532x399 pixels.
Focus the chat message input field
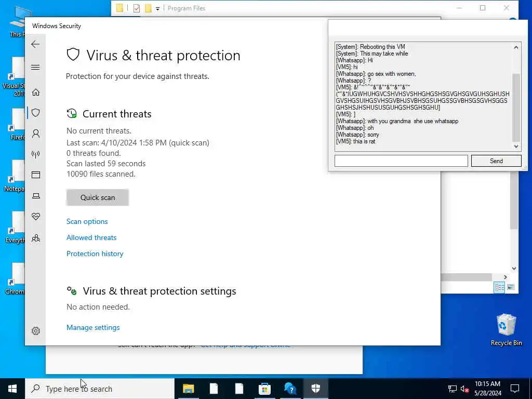pos(401,161)
